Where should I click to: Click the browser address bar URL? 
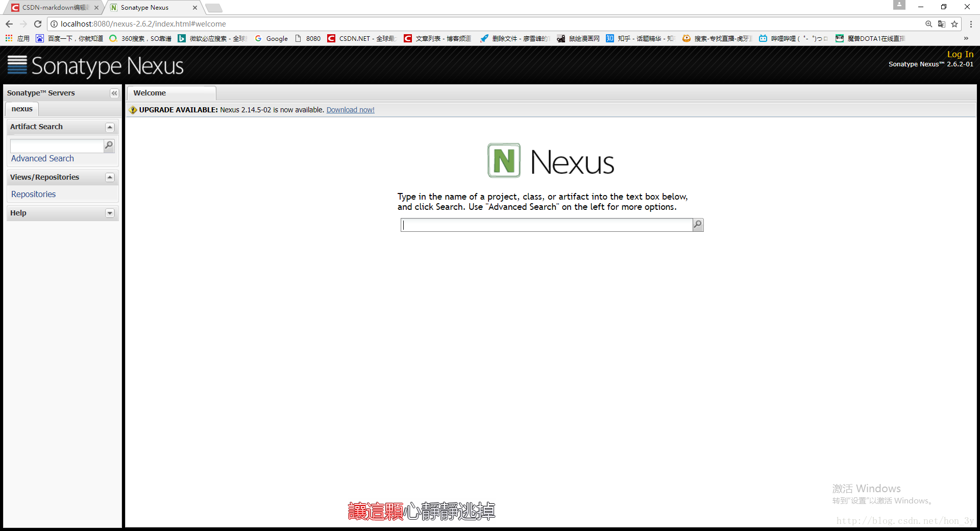143,24
